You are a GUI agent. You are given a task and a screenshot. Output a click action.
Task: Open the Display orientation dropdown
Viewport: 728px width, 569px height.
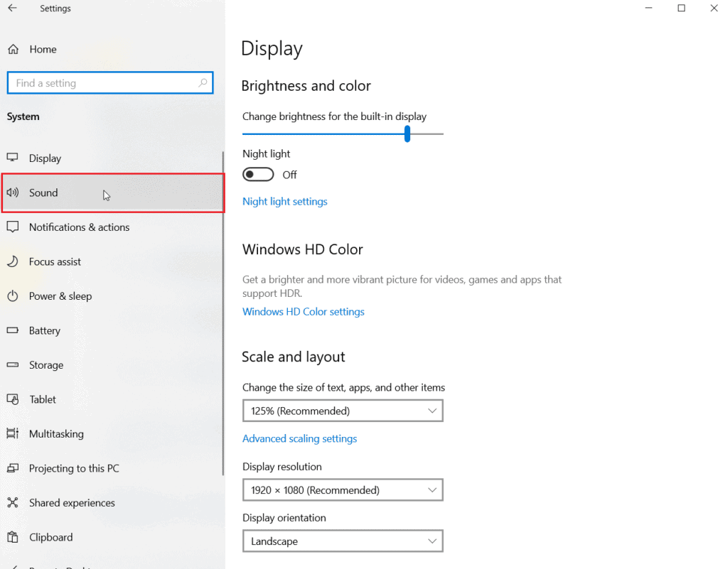[x=343, y=541]
